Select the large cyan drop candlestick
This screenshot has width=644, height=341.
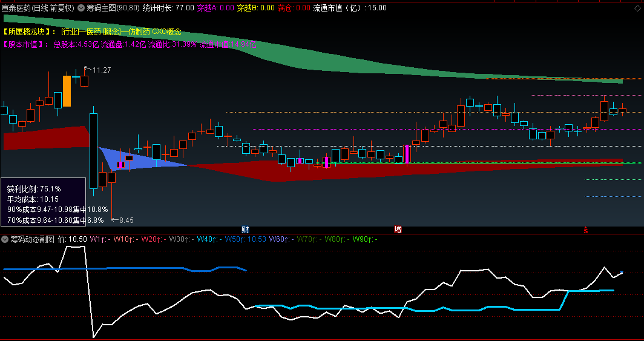(93, 150)
